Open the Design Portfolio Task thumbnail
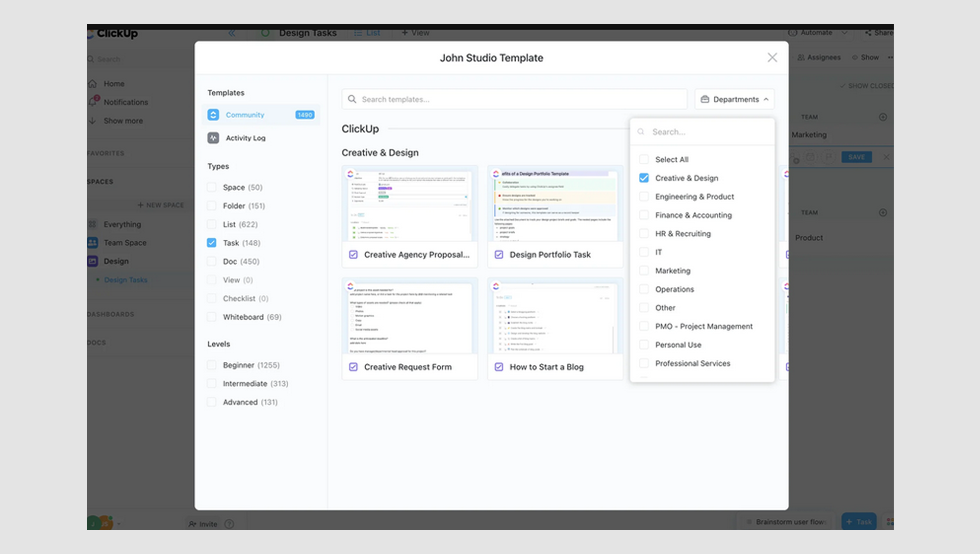The height and width of the screenshot is (554, 980). click(x=555, y=204)
